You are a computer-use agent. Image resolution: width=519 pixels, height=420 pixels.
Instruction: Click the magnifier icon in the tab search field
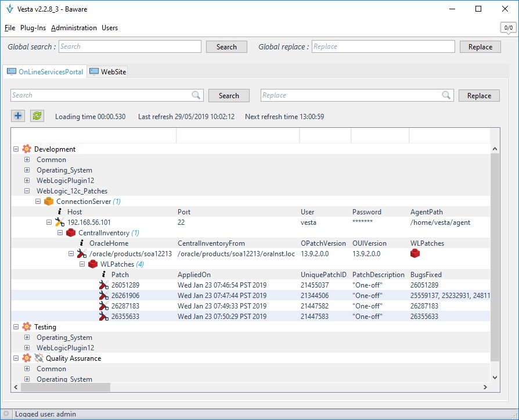coord(197,95)
